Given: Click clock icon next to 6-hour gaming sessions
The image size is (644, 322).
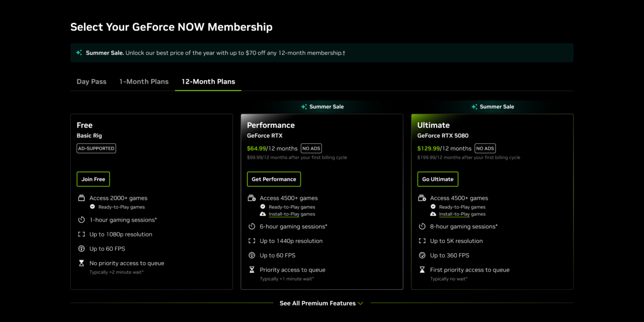Looking at the screenshot, I should click(252, 226).
